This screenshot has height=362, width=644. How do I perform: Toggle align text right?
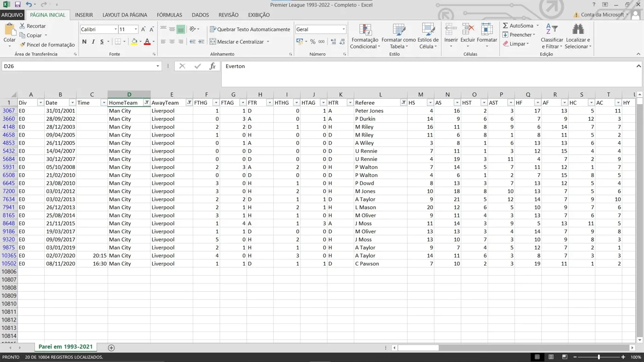[x=181, y=42]
